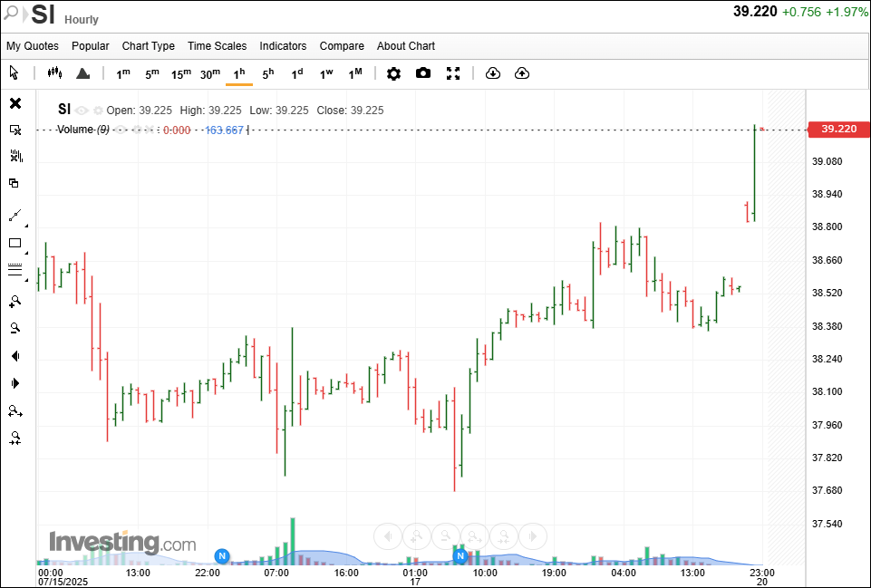Screen dimensions: 871x588
Task: Set interval to 1 week
Action: pos(326,74)
